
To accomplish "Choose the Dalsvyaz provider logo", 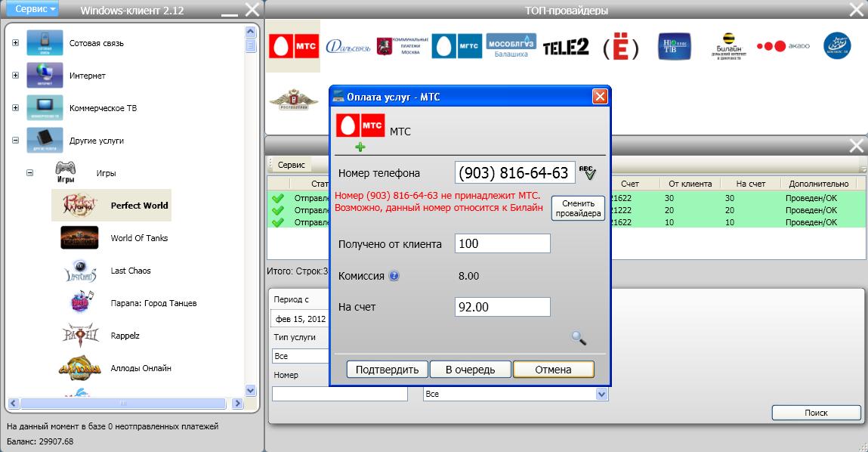I will click(348, 47).
